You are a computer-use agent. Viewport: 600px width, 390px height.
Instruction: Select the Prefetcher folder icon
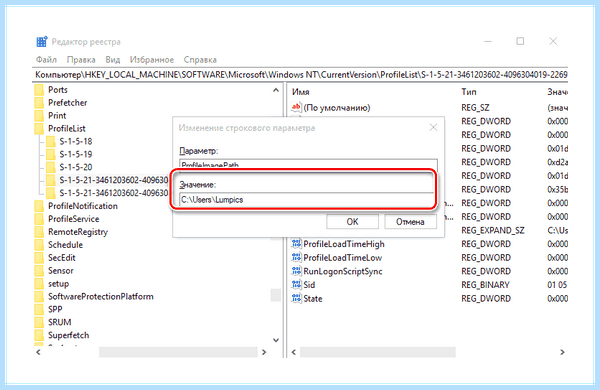39,103
